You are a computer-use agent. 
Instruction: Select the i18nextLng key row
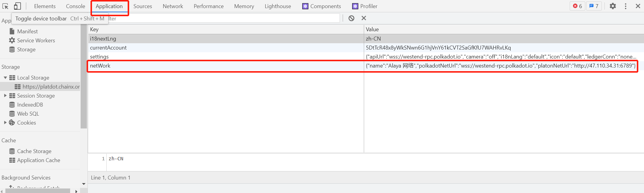(x=366, y=38)
